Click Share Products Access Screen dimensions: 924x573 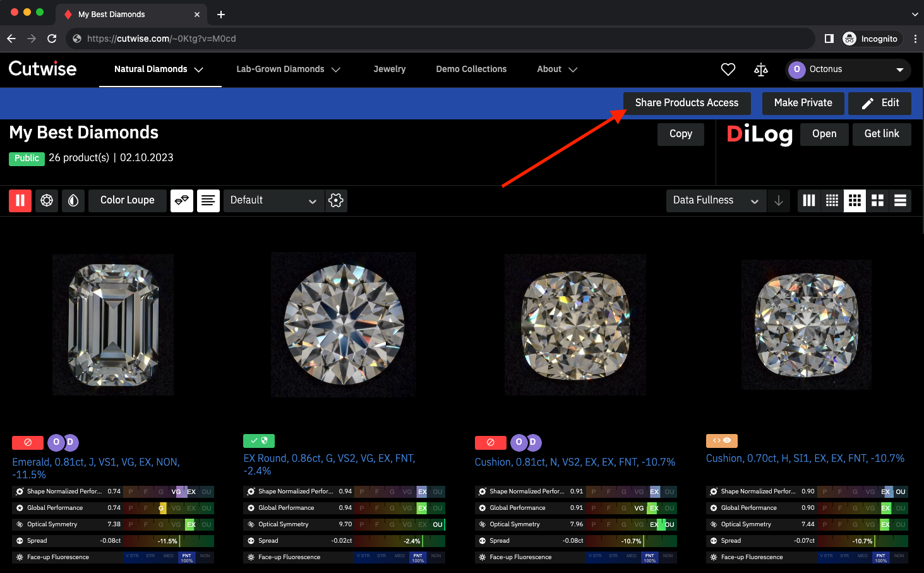coord(687,103)
